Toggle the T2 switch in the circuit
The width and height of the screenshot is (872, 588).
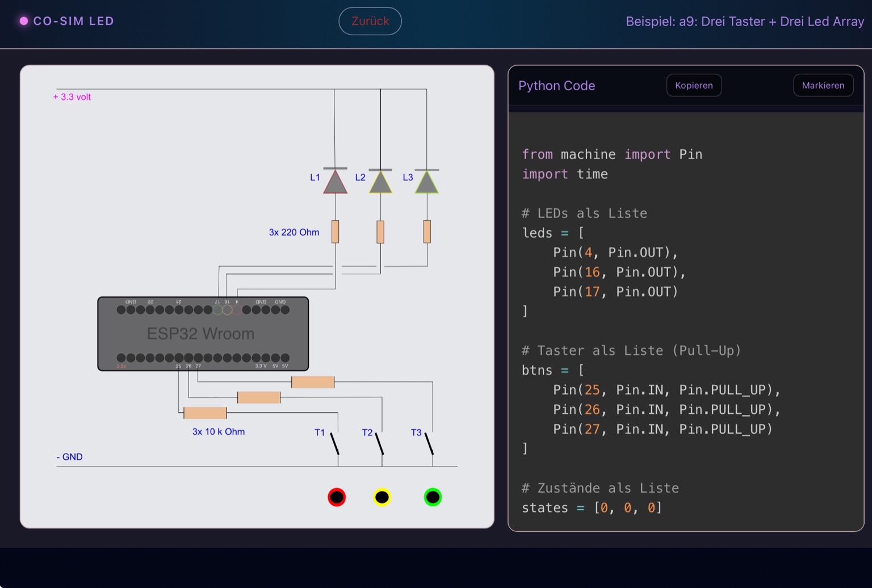[380, 444]
